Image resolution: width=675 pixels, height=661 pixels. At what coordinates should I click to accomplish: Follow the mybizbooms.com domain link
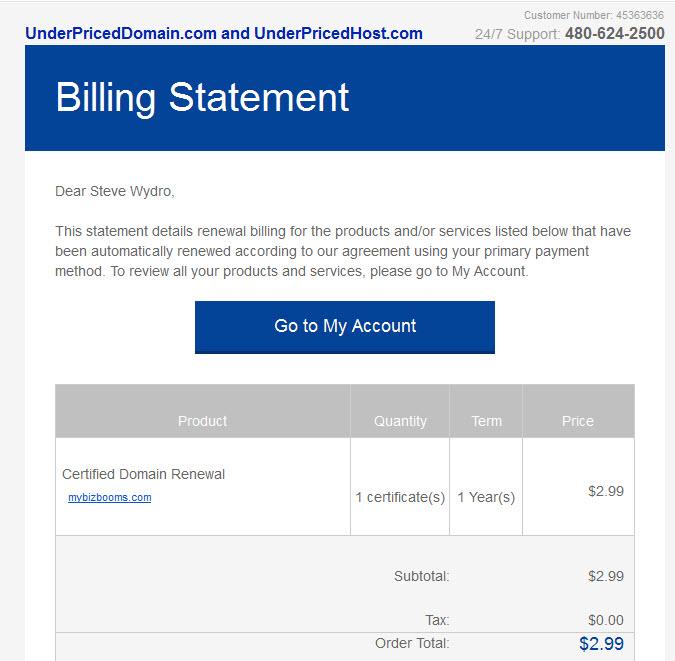110,497
